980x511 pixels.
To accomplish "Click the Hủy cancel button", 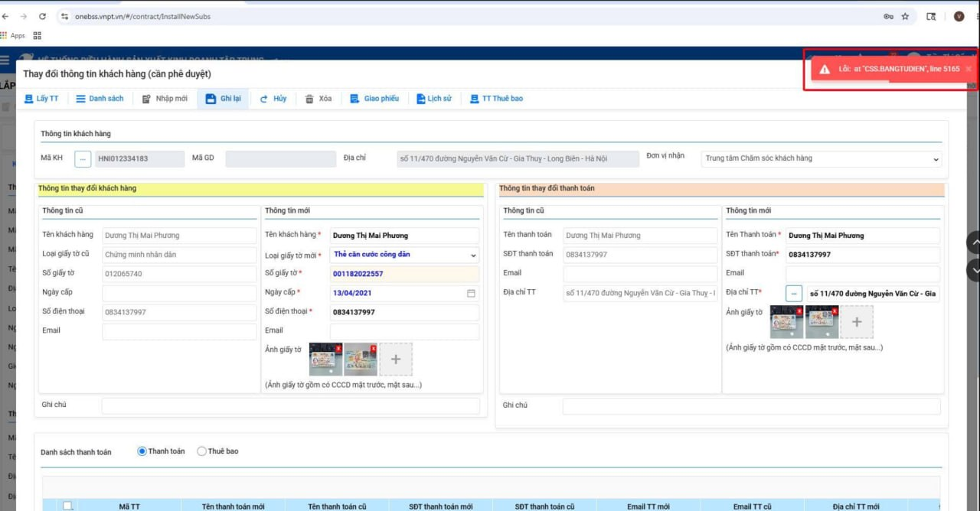I will [273, 99].
